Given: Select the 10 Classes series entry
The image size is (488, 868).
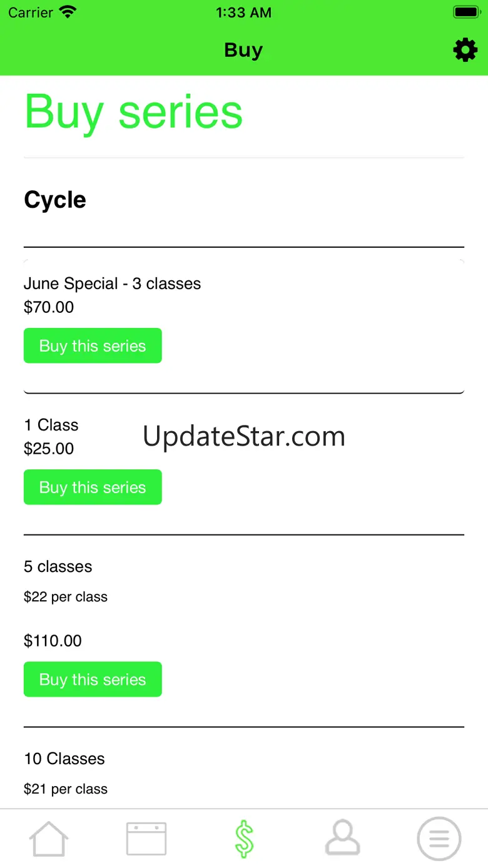Looking at the screenshot, I should [x=64, y=758].
